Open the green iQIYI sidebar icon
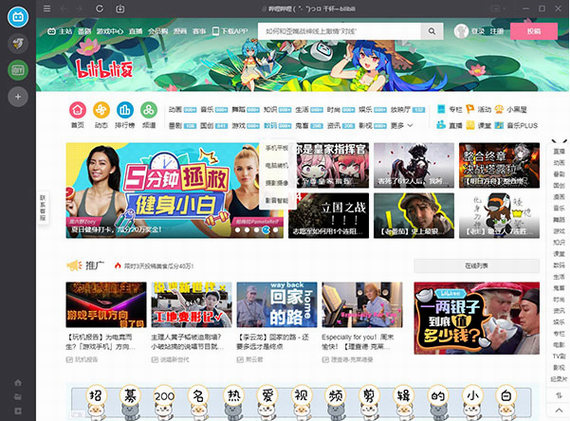The width and height of the screenshot is (570, 421). [x=18, y=70]
